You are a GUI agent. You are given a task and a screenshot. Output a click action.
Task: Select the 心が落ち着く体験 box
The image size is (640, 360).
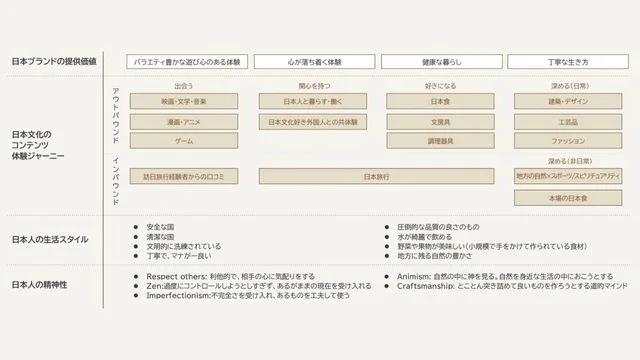pyautogui.click(x=314, y=62)
